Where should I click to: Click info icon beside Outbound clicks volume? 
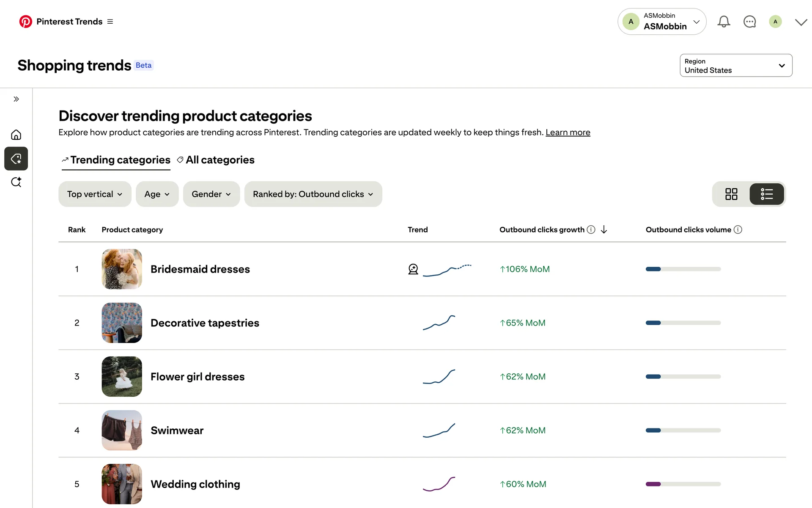[738, 229]
